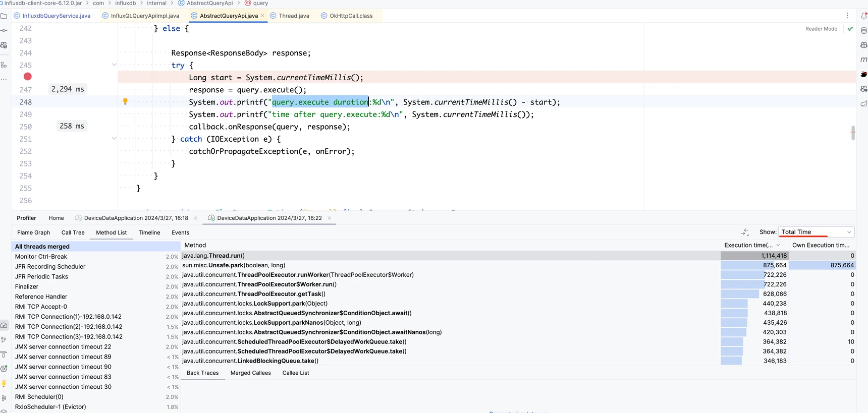Close the DeviceDataApplication 16:18 profiler tab
Image resolution: width=868 pixels, height=413 pixels.
click(195, 218)
